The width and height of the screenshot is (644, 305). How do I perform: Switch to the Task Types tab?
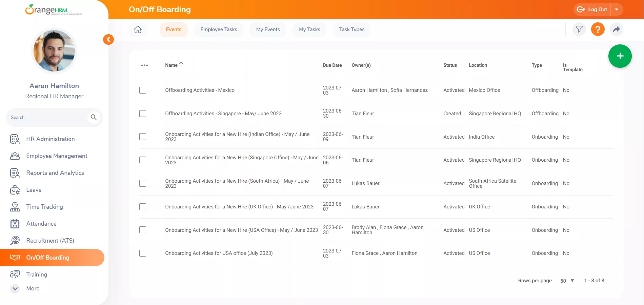pyautogui.click(x=352, y=29)
